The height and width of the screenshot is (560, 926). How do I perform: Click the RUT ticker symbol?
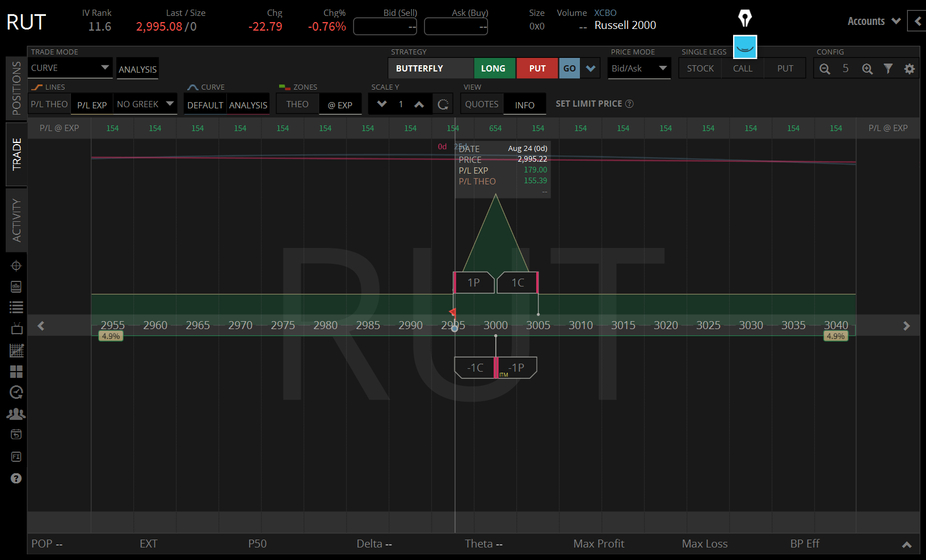coord(26,22)
